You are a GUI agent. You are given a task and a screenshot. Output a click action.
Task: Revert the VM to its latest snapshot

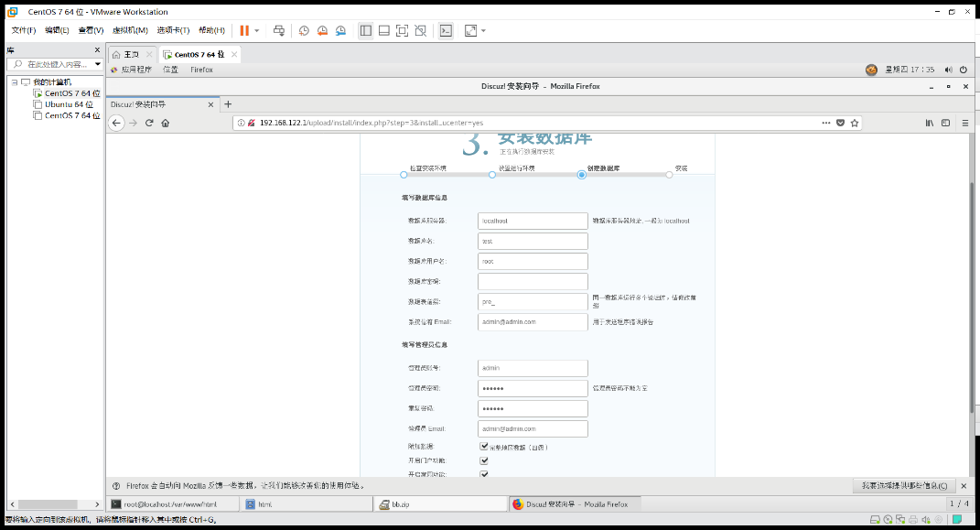(x=322, y=30)
